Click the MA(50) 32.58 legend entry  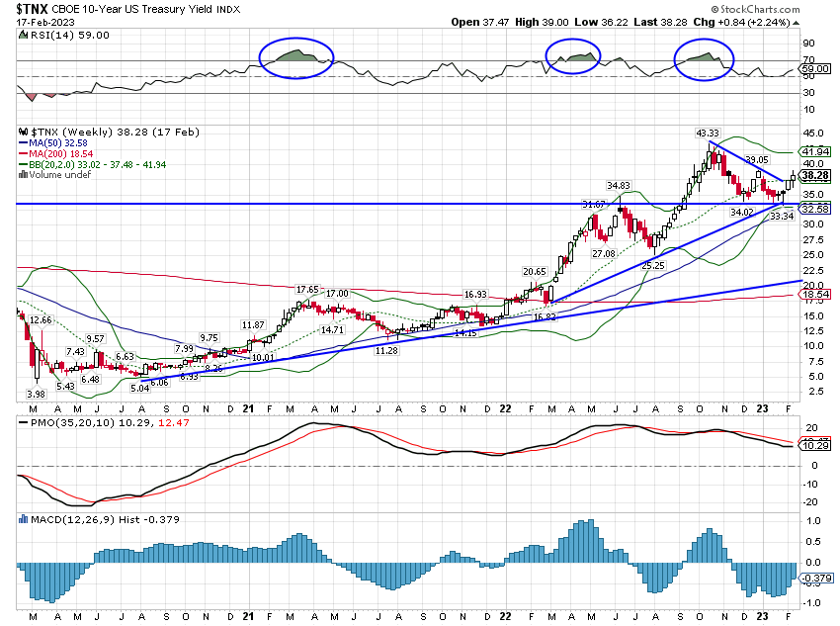tap(58, 143)
